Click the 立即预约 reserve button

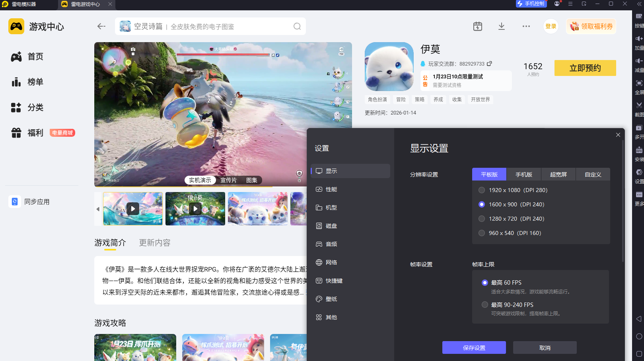(585, 68)
